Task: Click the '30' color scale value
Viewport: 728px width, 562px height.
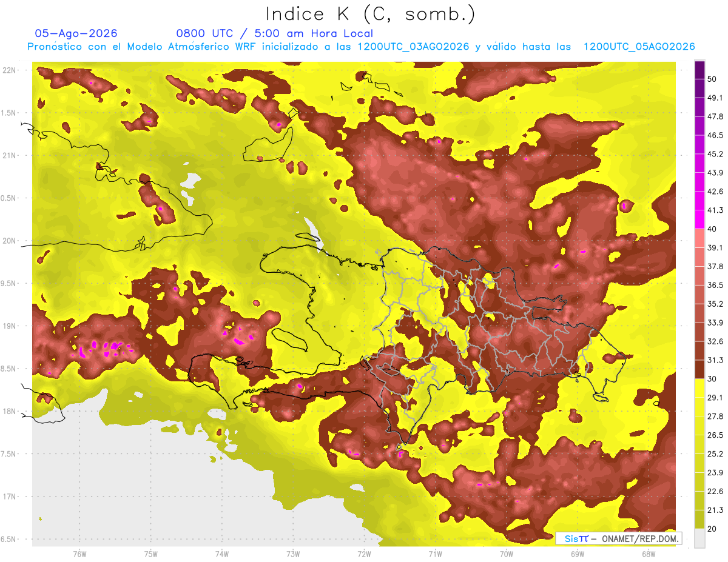Action: (x=712, y=379)
